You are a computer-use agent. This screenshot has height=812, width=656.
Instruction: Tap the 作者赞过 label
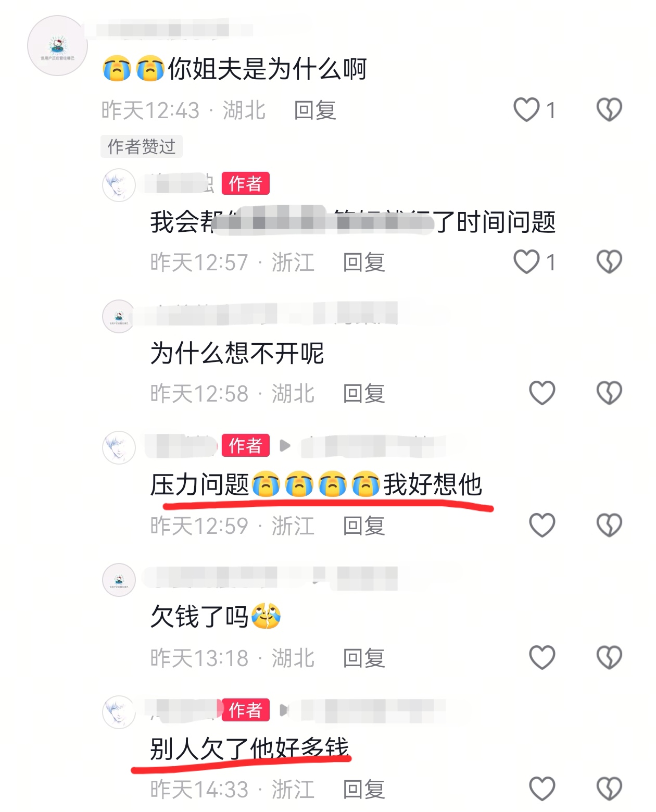pyautogui.click(x=142, y=147)
